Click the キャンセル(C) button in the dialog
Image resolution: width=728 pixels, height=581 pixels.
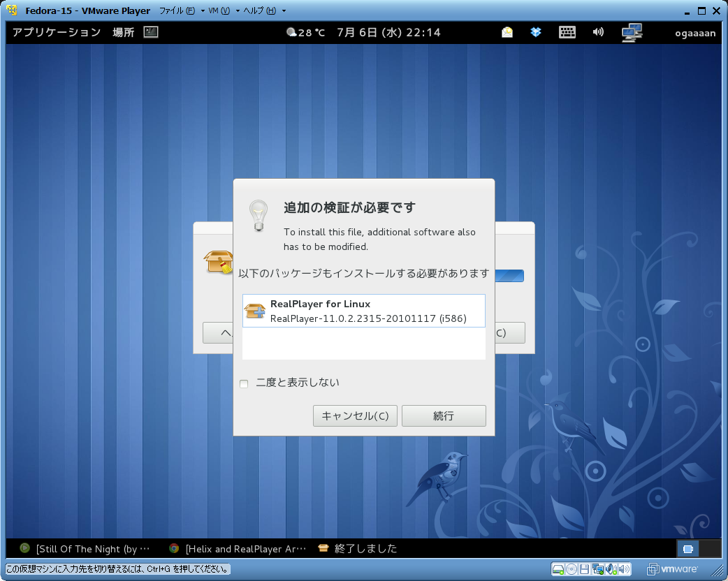click(355, 415)
